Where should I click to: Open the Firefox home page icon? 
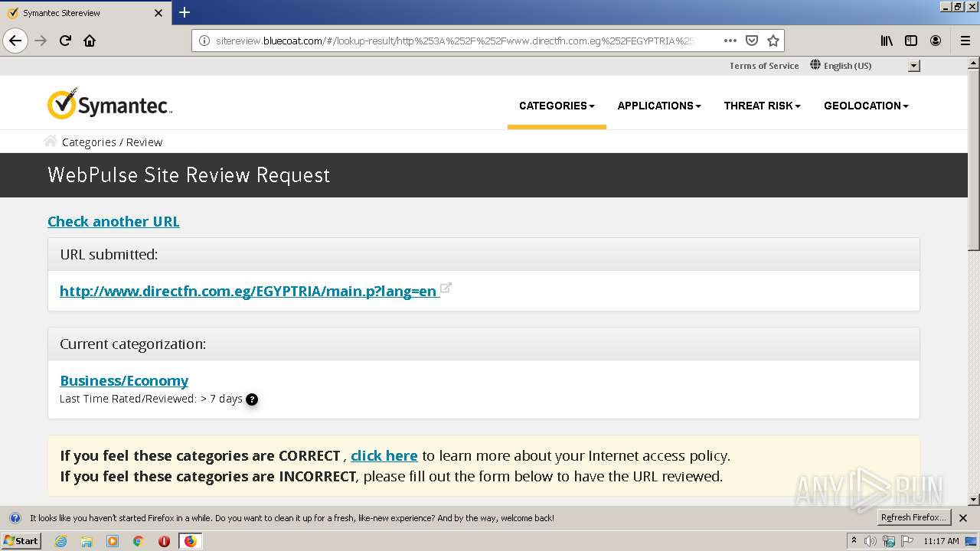click(90, 41)
